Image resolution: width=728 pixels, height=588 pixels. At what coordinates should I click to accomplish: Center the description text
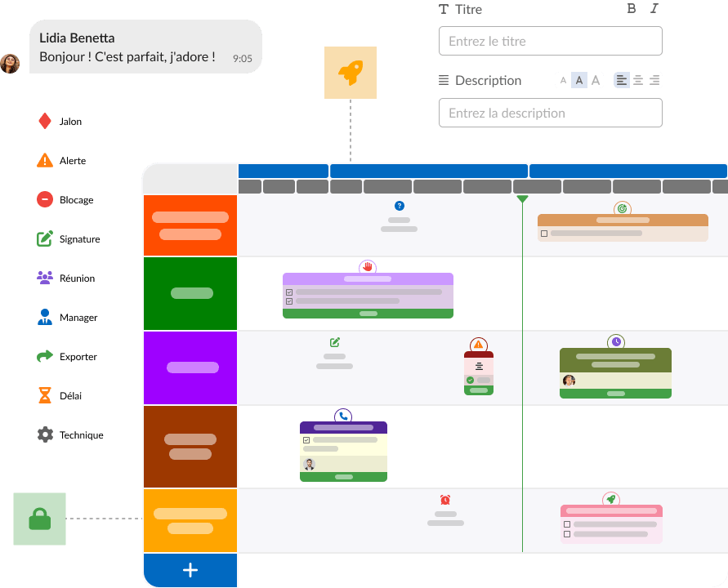click(638, 80)
